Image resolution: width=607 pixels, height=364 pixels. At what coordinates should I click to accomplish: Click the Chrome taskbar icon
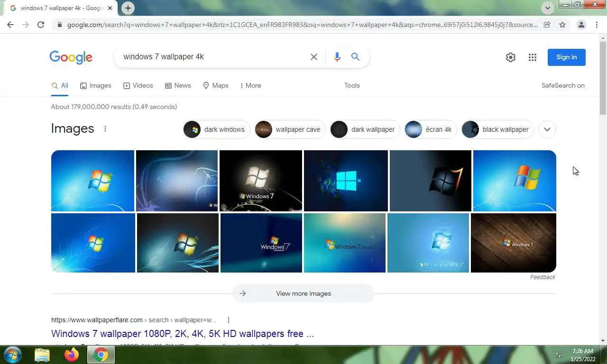click(101, 355)
